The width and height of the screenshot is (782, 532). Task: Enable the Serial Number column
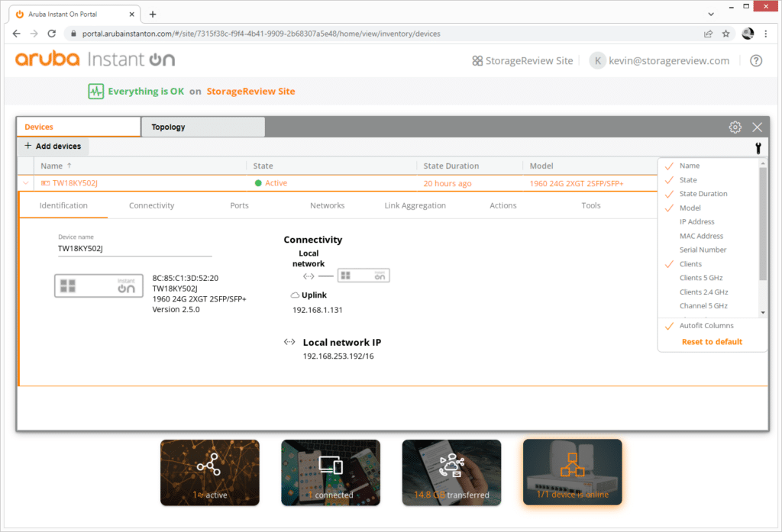pos(703,250)
